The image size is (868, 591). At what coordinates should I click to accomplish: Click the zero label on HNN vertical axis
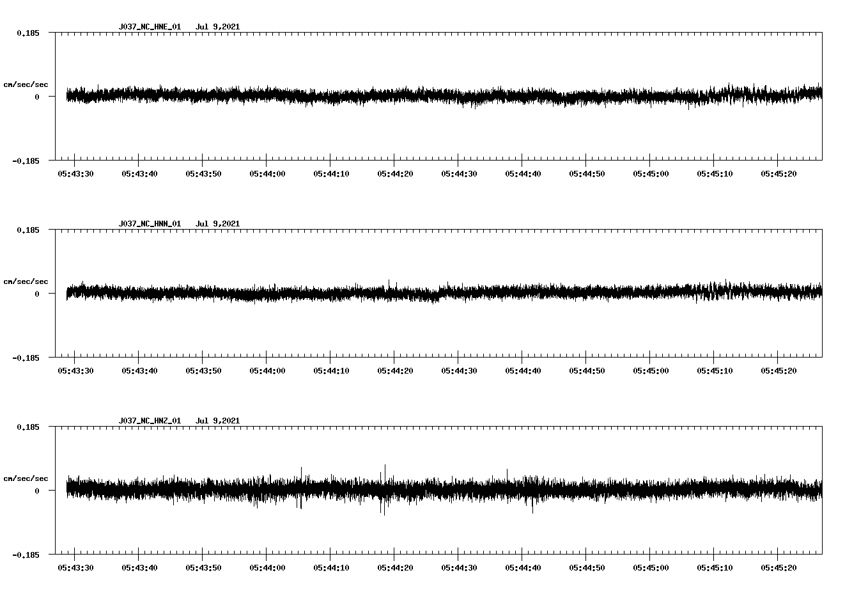[37, 294]
